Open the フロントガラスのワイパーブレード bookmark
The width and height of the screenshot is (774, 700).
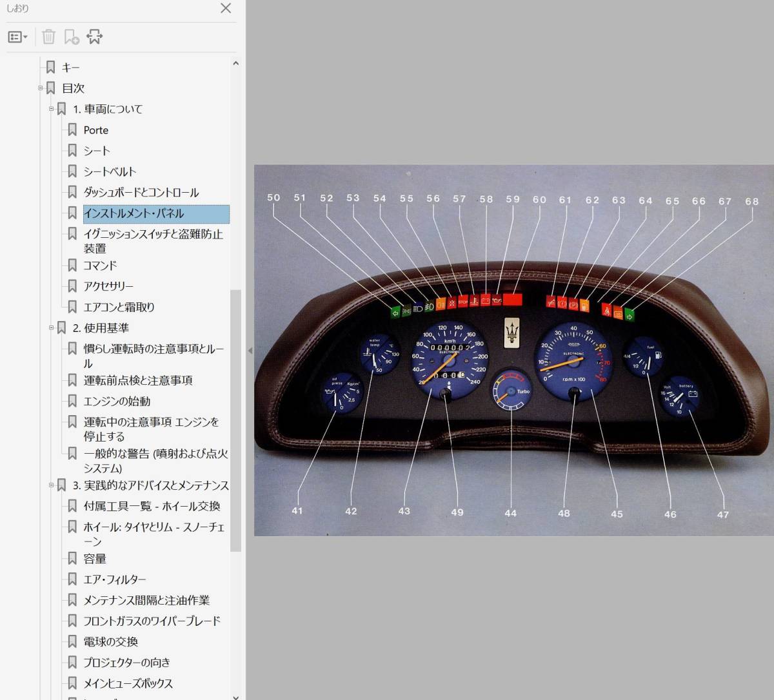152,621
